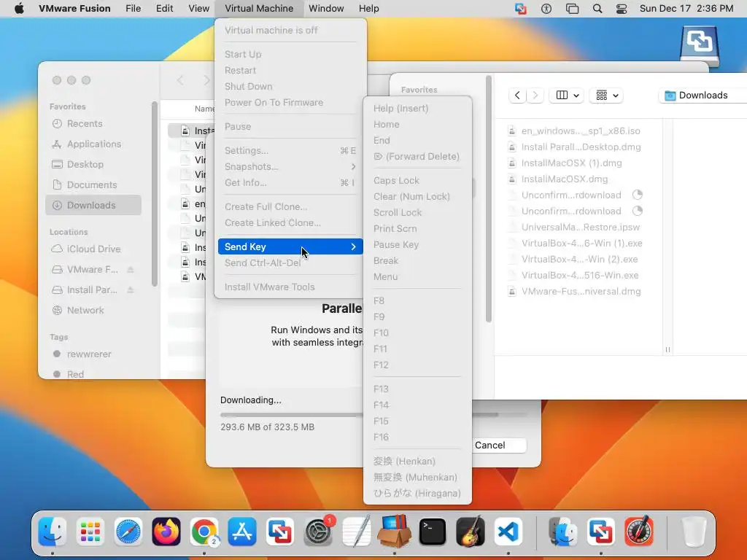The image size is (747, 560).
Task: Launch Visual Studio Code from dock
Action: click(508, 532)
